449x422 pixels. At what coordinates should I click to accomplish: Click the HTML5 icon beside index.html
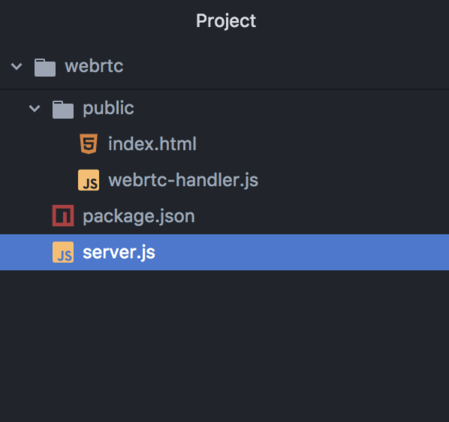pyautogui.click(x=89, y=144)
